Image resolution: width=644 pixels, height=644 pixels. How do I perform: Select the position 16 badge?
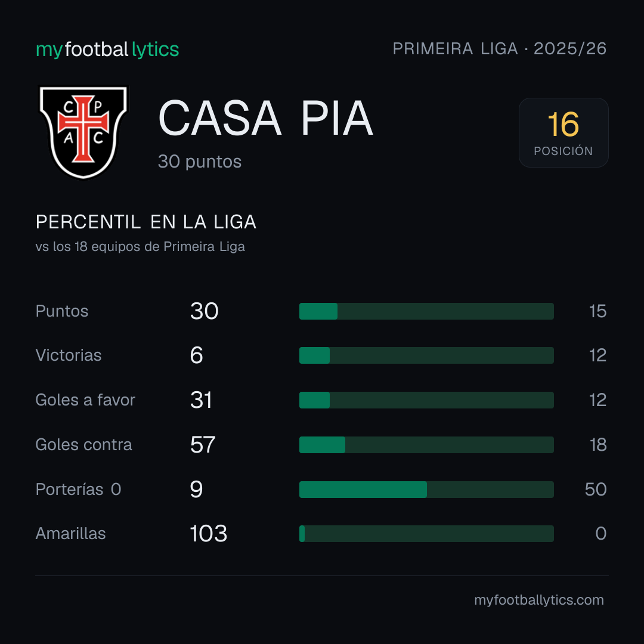point(563,132)
